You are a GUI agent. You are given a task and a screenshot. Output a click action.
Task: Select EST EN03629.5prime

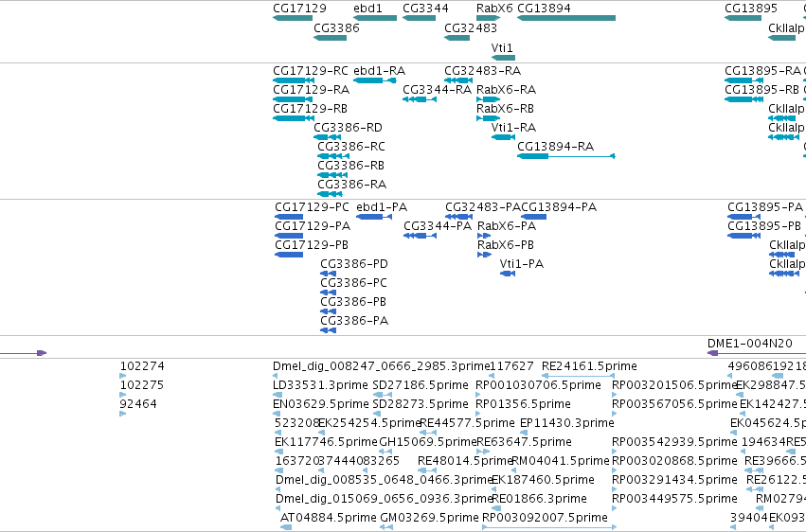coord(278,414)
